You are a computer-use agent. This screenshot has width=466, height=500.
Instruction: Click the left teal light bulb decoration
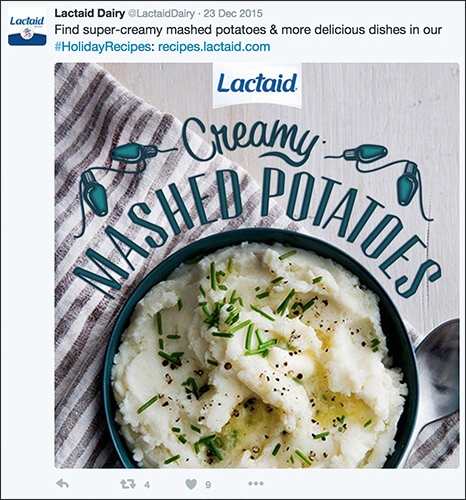[x=115, y=176]
